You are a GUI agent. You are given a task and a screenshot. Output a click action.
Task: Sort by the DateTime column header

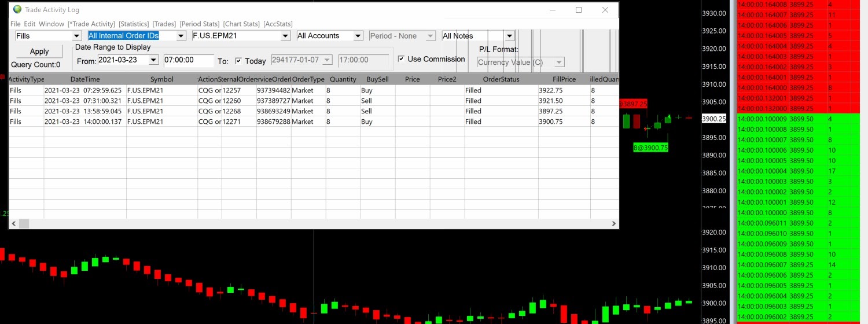(85, 79)
